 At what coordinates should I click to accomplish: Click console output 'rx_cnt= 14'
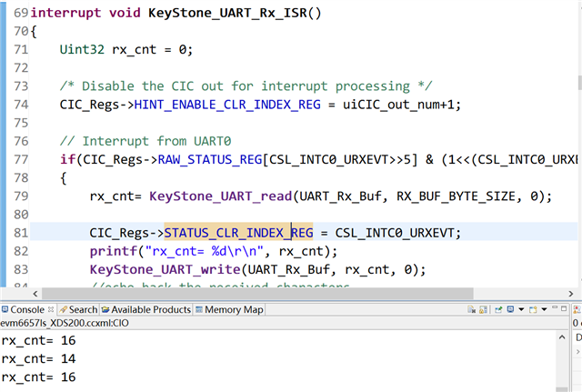click(x=38, y=358)
